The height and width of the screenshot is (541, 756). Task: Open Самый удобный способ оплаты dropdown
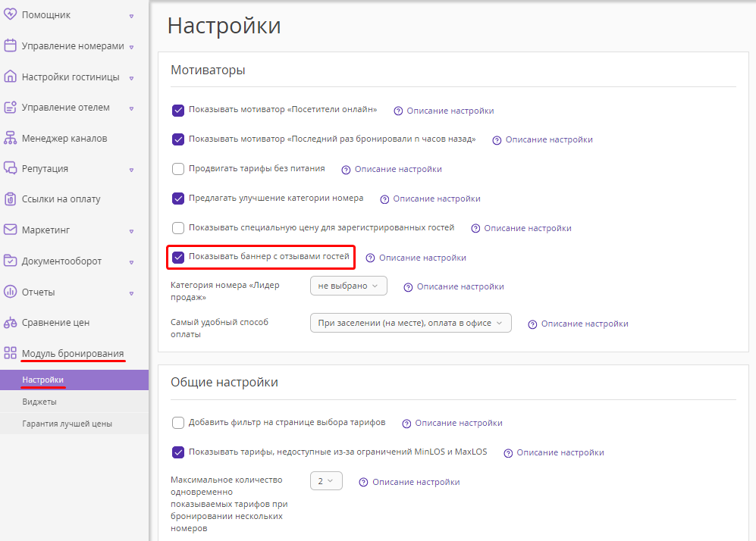(x=411, y=323)
